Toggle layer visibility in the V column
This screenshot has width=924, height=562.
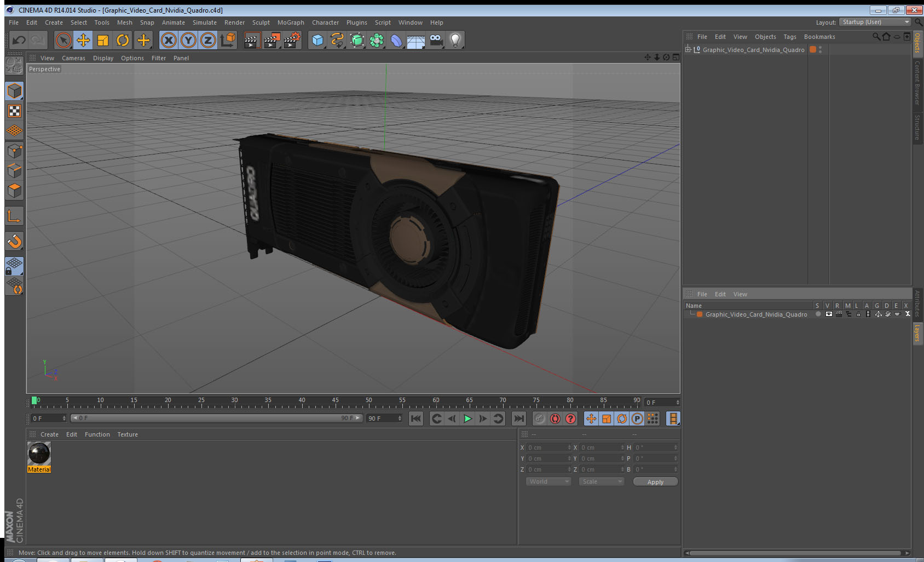click(829, 314)
